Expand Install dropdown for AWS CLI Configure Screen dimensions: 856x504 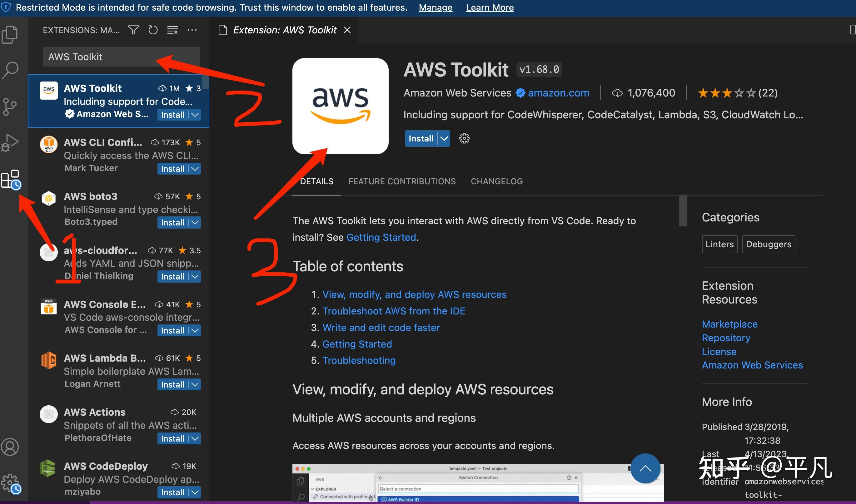pyautogui.click(x=195, y=169)
